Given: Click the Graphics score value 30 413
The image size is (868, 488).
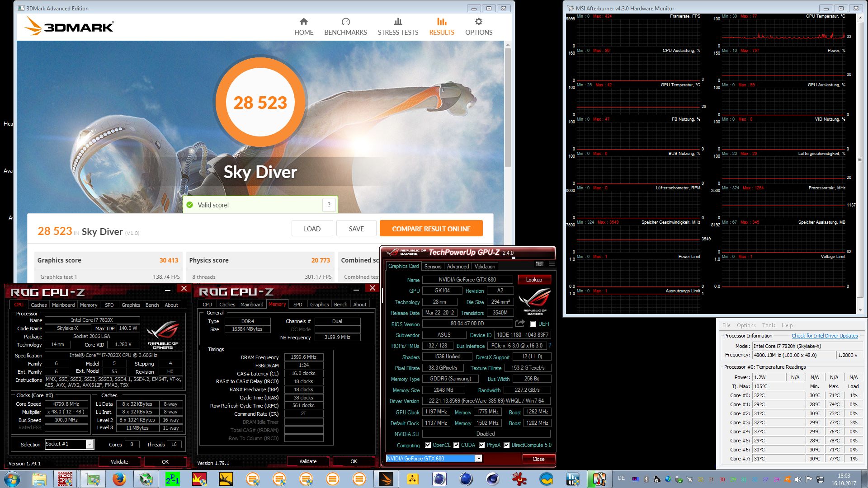Looking at the screenshot, I should click(169, 260).
